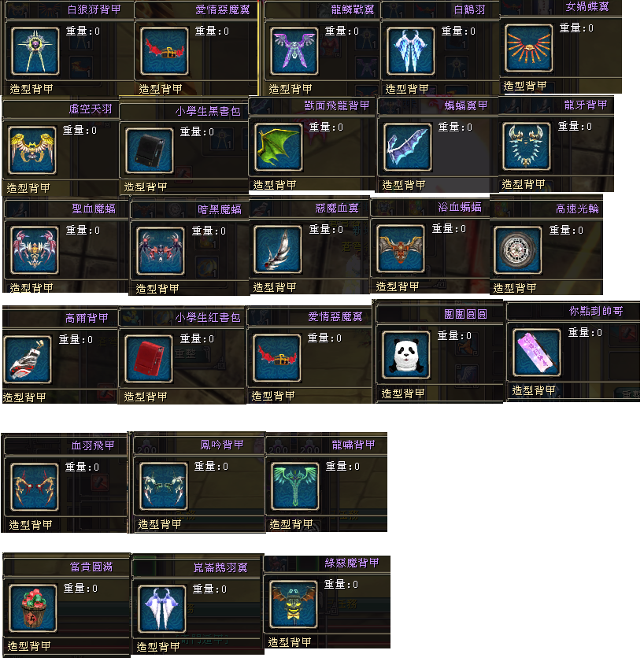Select the 小學生紅書包 red backpack icon
644x665 pixels.
(x=149, y=358)
